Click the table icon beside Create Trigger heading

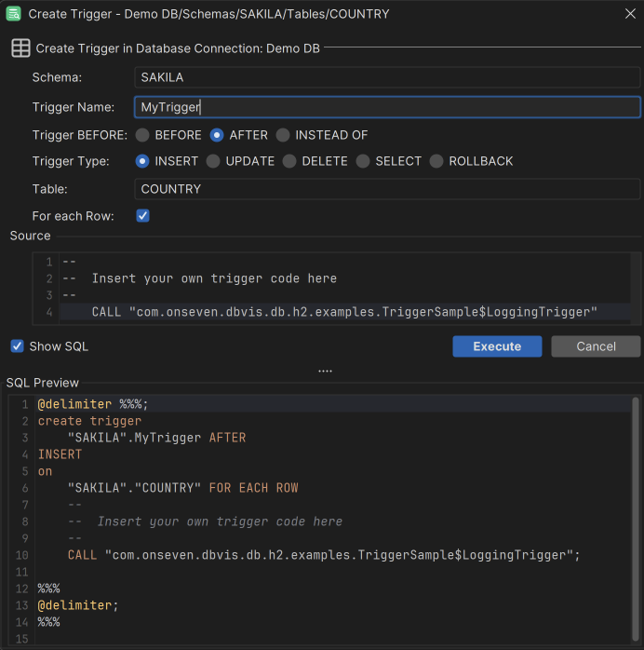[20, 48]
